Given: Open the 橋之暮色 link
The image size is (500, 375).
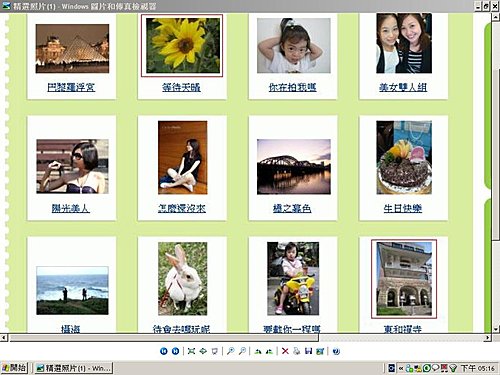Looking at the screenshot, I should [292, 208].
